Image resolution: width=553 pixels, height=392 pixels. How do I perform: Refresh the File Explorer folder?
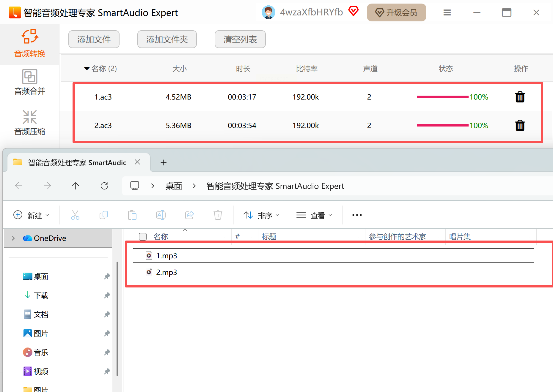tap(104, 186)
